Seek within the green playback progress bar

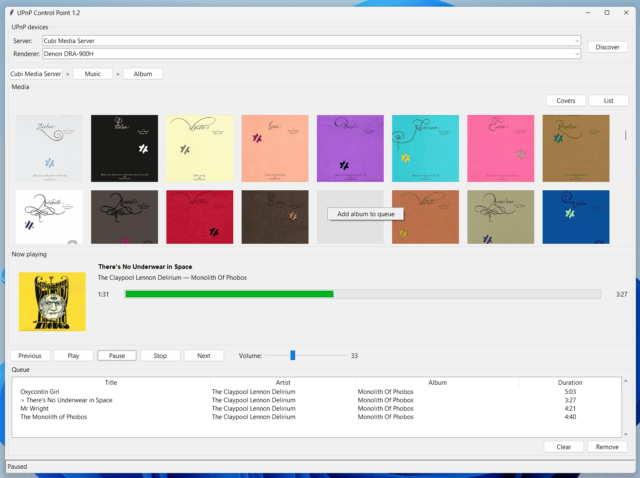(362, 294)
